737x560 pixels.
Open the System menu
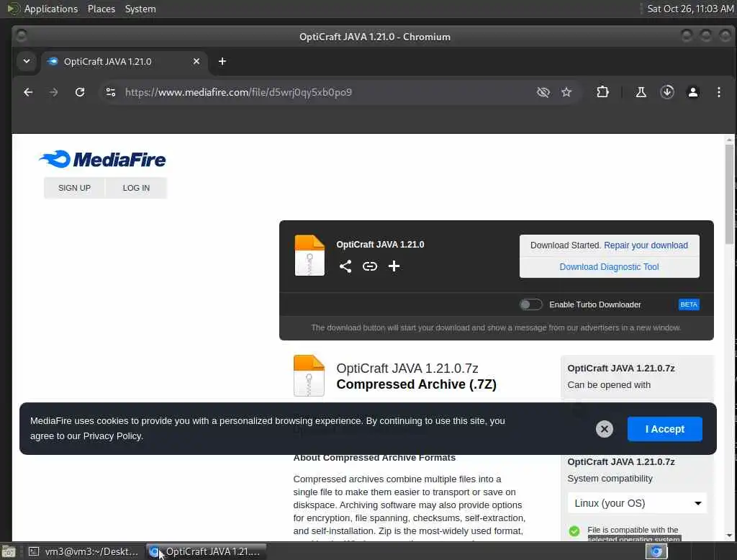140,9
